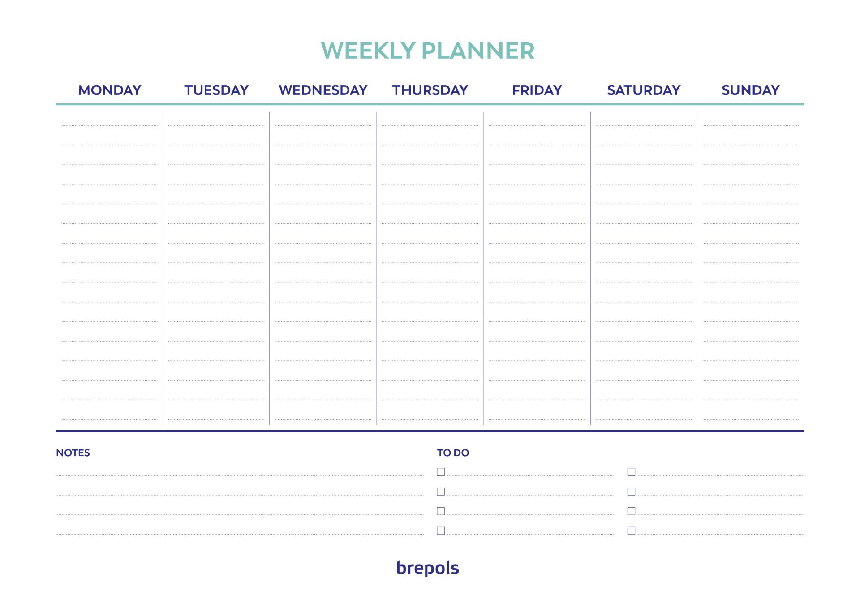Click the NOTES section label
Viewport: 860px width, 616px height.
coord(73,453)
